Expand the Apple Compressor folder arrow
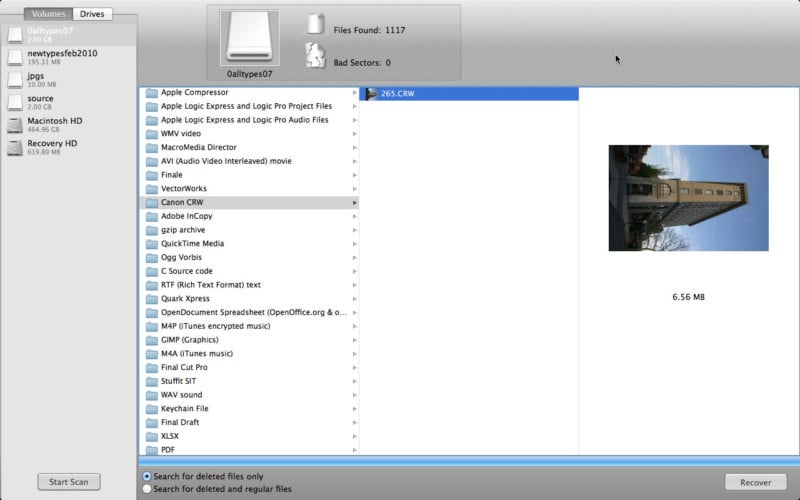The height and width of the screenshot is (500, 800). [354, 93]
